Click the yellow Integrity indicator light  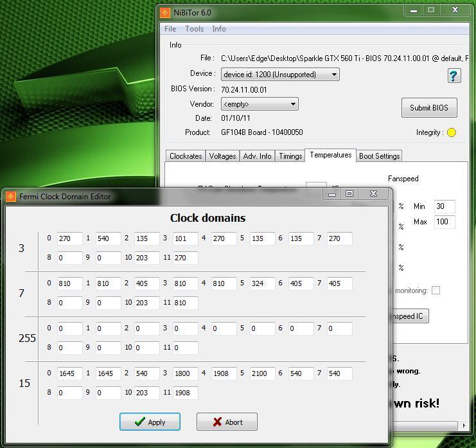(452, 132)
